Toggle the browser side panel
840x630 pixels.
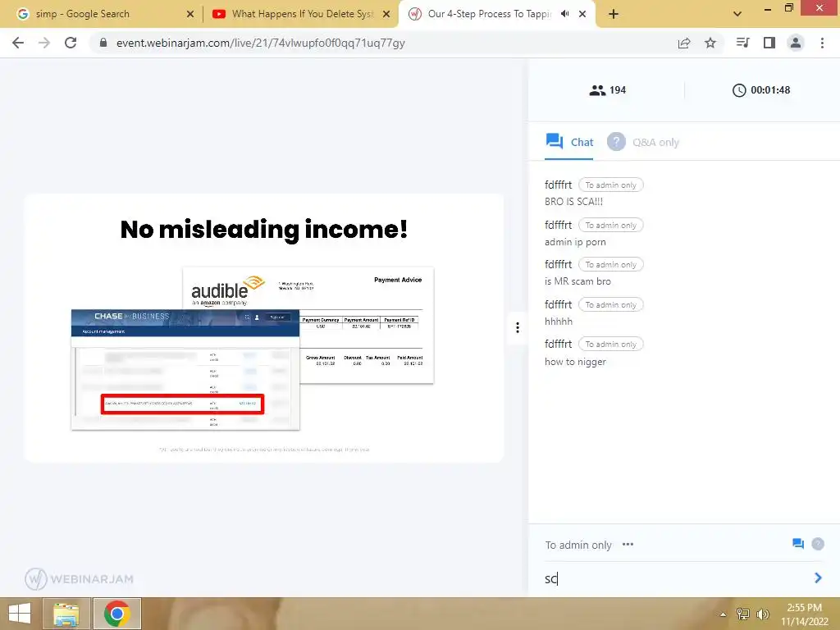click(769, 43)
